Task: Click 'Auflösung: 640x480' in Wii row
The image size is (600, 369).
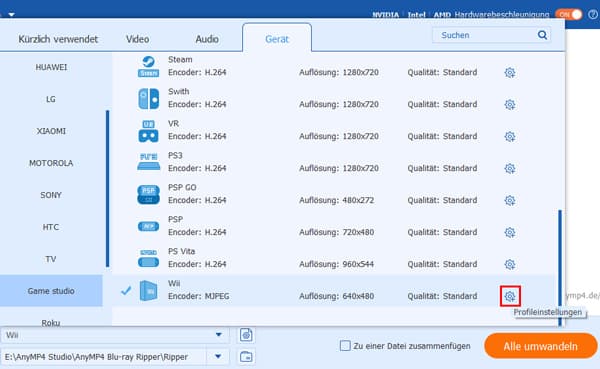Action: pos(337,296)
